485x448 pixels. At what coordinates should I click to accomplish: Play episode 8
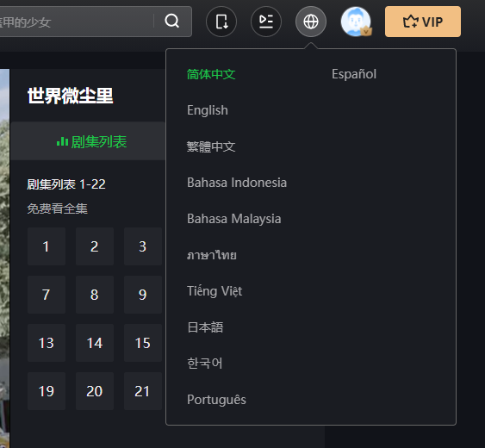point(95,295)
